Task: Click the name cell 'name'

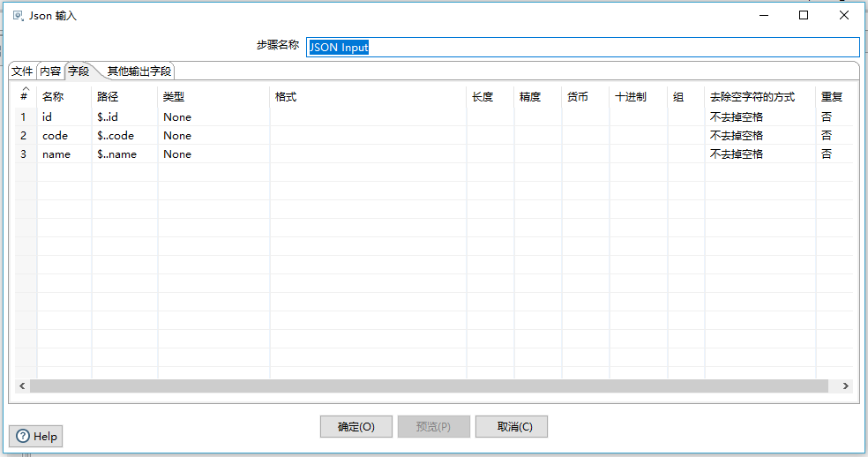Action: [64, 154]
